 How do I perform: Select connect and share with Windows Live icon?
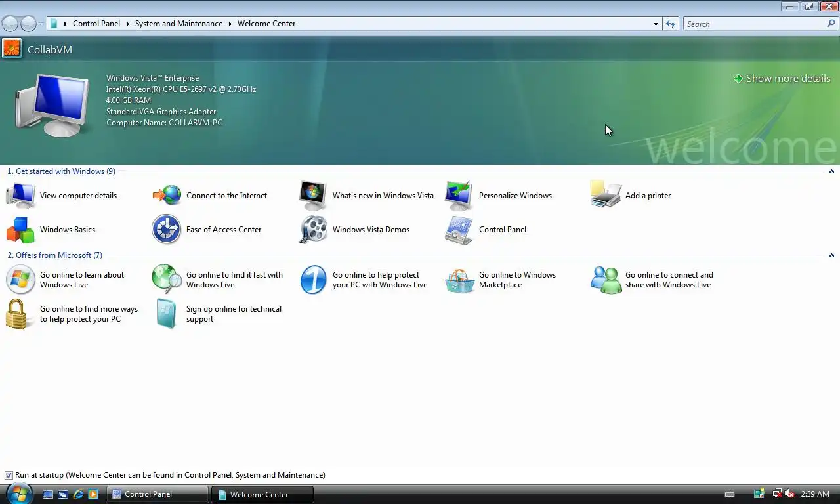pos(606,280)
